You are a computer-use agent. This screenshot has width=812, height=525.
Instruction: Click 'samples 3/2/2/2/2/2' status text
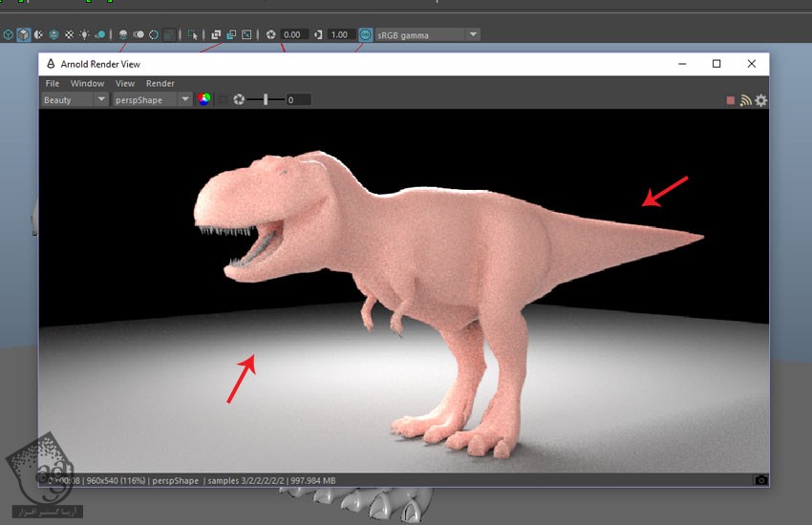click(x=246, y=480)
